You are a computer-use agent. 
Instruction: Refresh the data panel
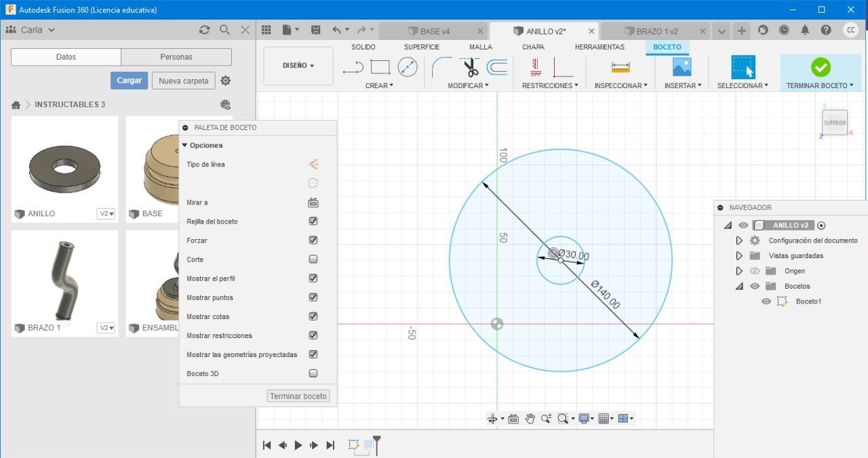(205, 30)
